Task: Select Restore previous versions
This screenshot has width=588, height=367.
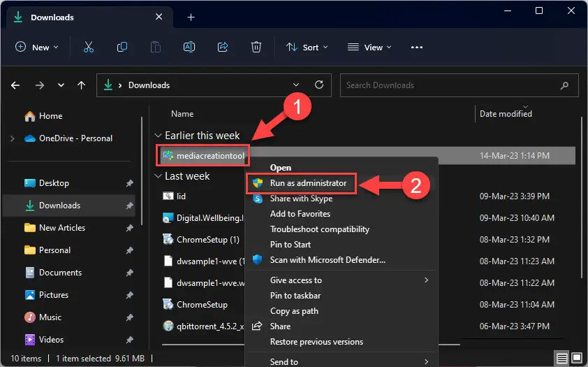Action: [341, 342]
